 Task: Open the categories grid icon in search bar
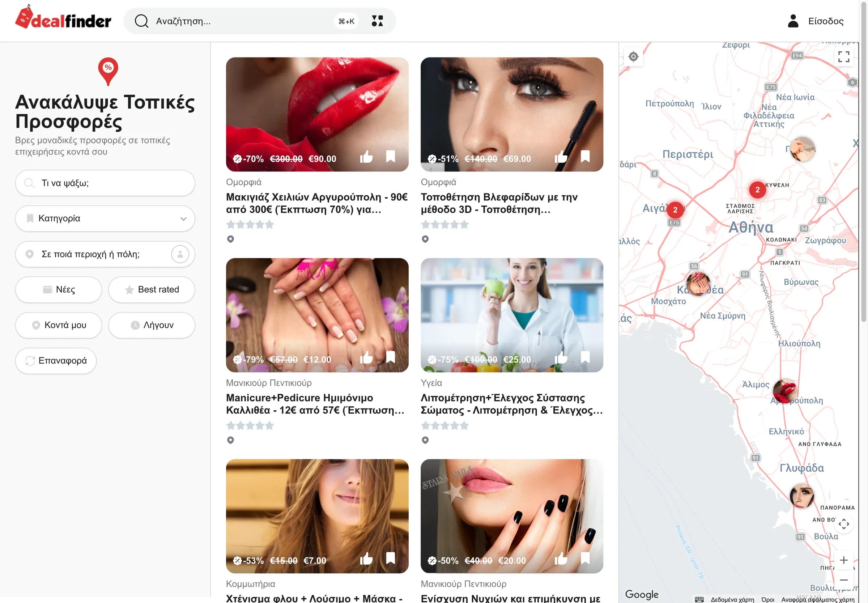377,21
